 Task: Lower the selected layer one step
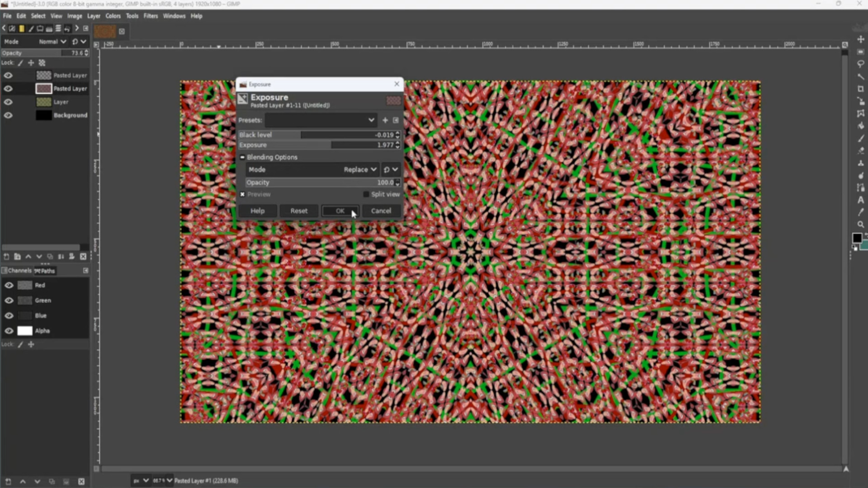tap(39, 257)
